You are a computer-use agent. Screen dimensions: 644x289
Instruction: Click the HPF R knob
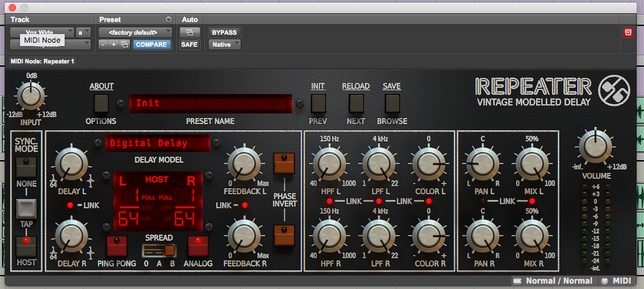coord(329,236)
